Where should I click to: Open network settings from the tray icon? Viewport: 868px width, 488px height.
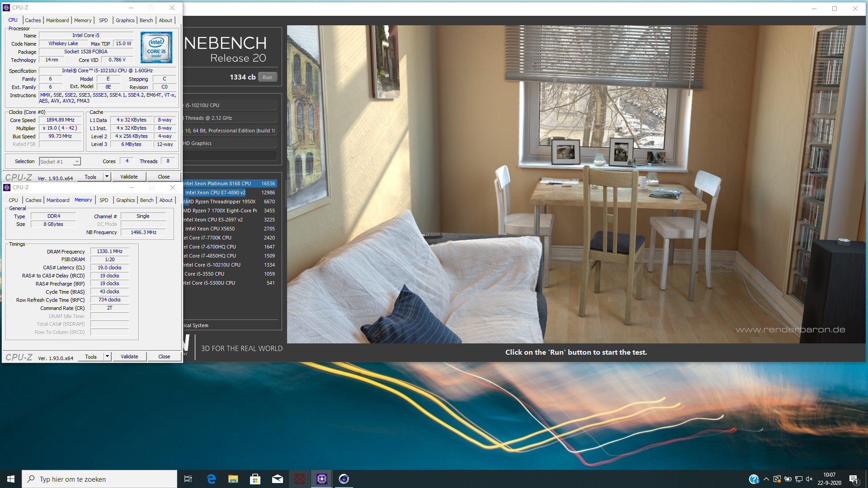coord(799,479)
